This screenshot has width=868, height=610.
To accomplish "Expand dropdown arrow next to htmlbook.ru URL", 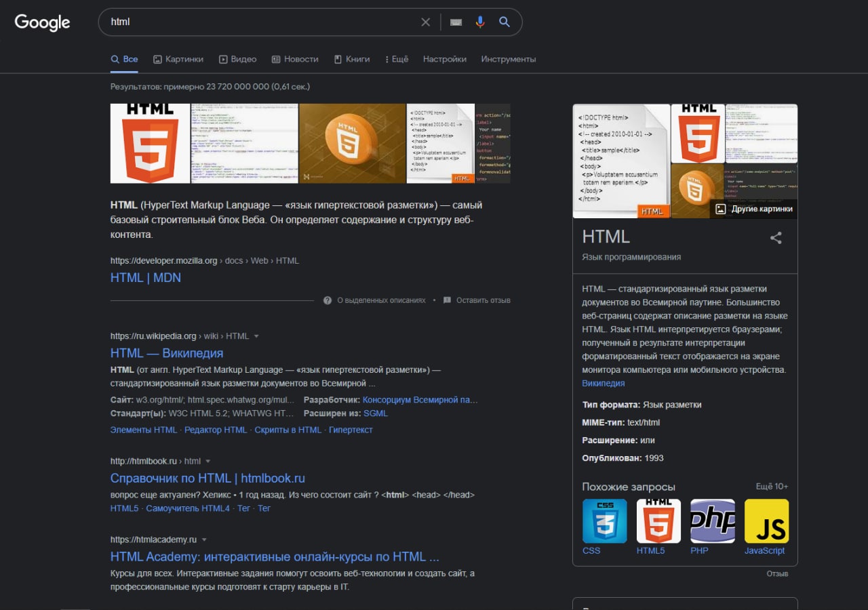I will pyautogui.click(x=208, y=462).
